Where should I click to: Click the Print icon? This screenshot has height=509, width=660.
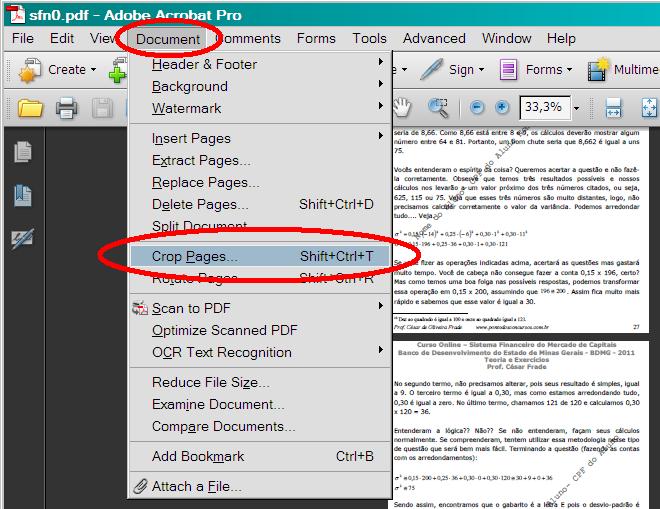click(67, 108)
